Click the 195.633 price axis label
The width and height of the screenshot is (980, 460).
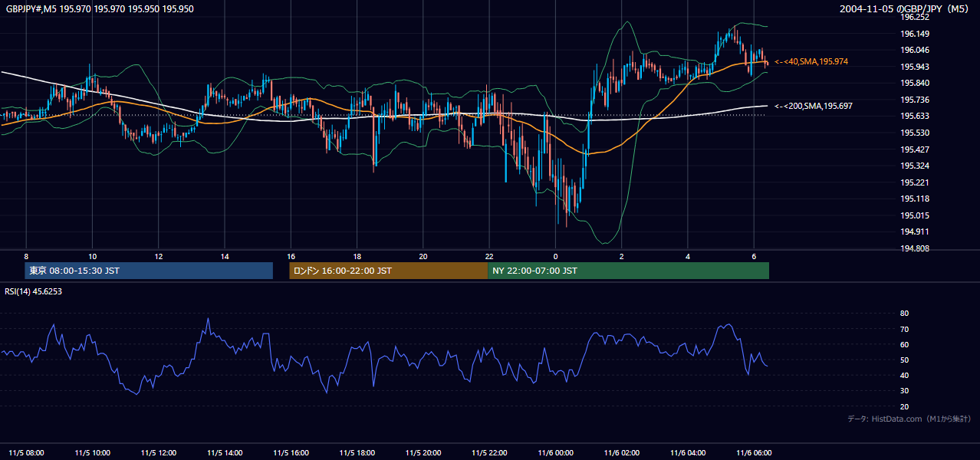[915, 117]
